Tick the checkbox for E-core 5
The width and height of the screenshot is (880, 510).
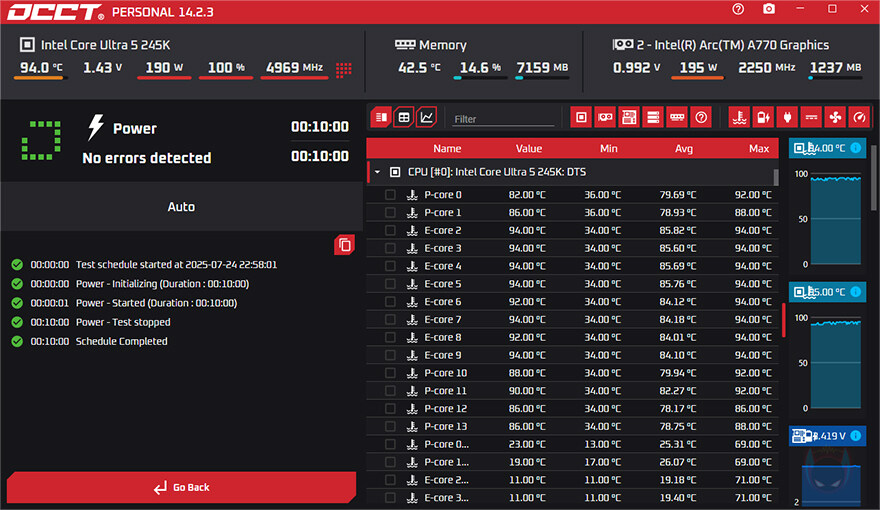(x=390, y=284)
